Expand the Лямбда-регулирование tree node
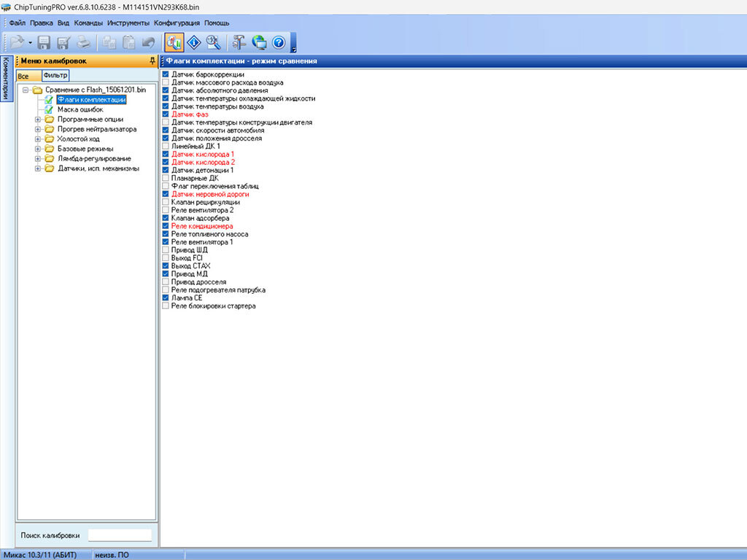747x560 pixels. [38, 158]
